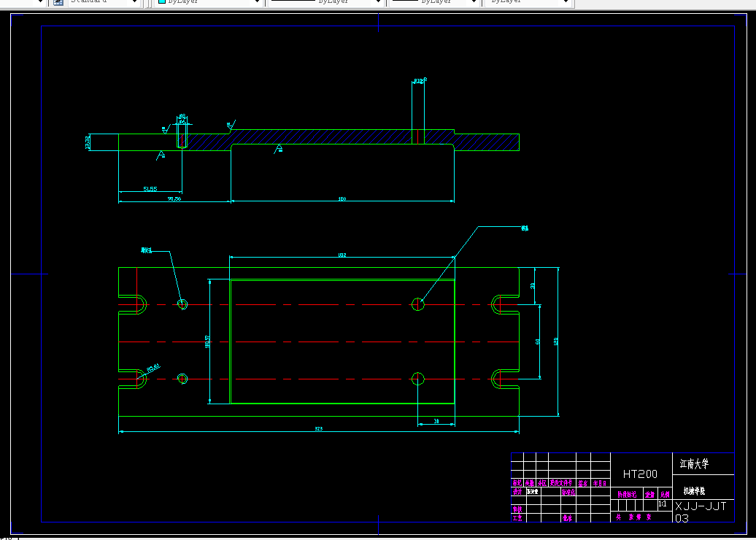Select the 13.32 thickness dimension text

[88, 143]
